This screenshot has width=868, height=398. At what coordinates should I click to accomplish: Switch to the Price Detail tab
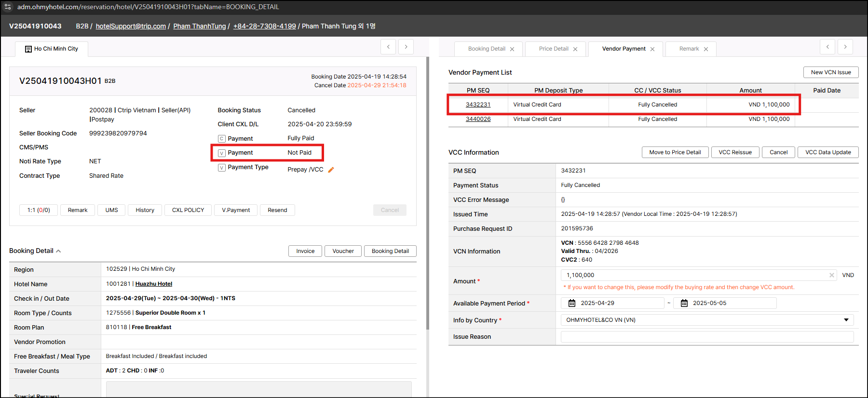(554, 49)
